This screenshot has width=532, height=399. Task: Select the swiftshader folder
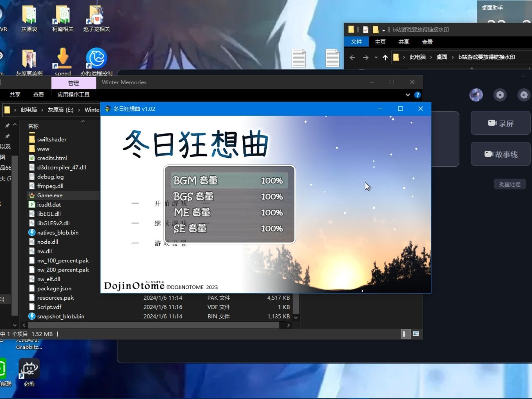click(x=52, y=139)
